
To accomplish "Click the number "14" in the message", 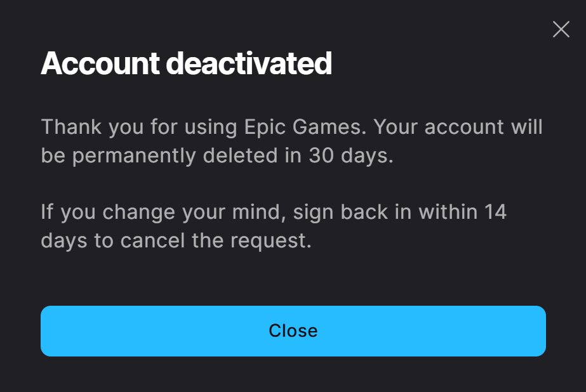I will click(x=493, y=211).
